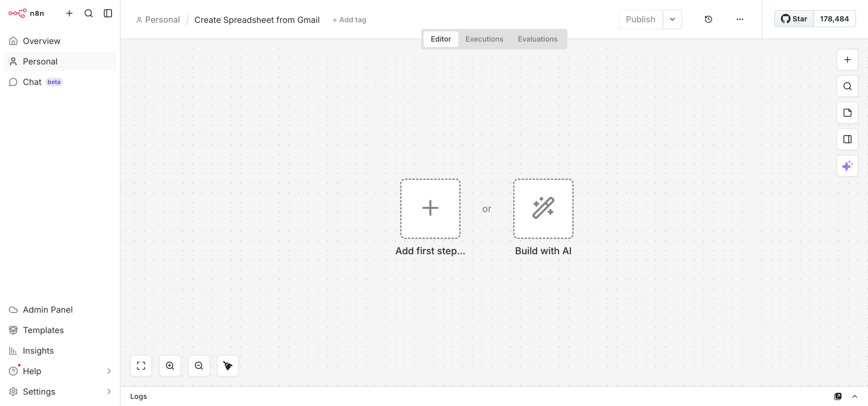The height and width of the screenshot is (406, 868).
Task: Pop out the Logs panel
Action: point(838,396)
